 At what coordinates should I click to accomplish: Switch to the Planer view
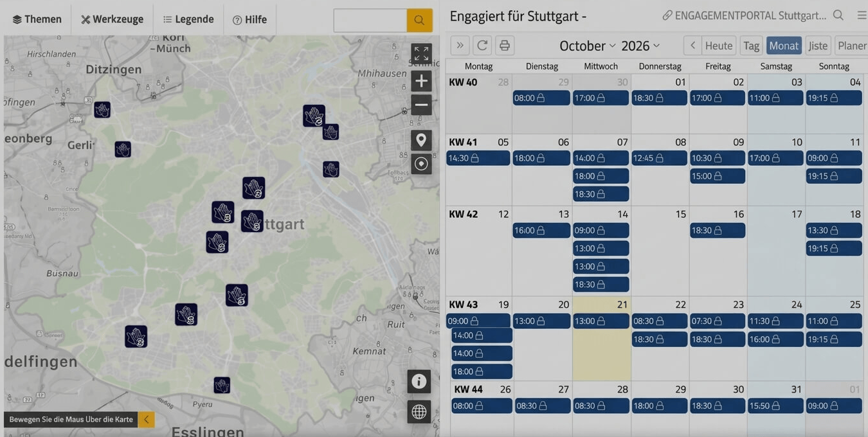point(852,46)
